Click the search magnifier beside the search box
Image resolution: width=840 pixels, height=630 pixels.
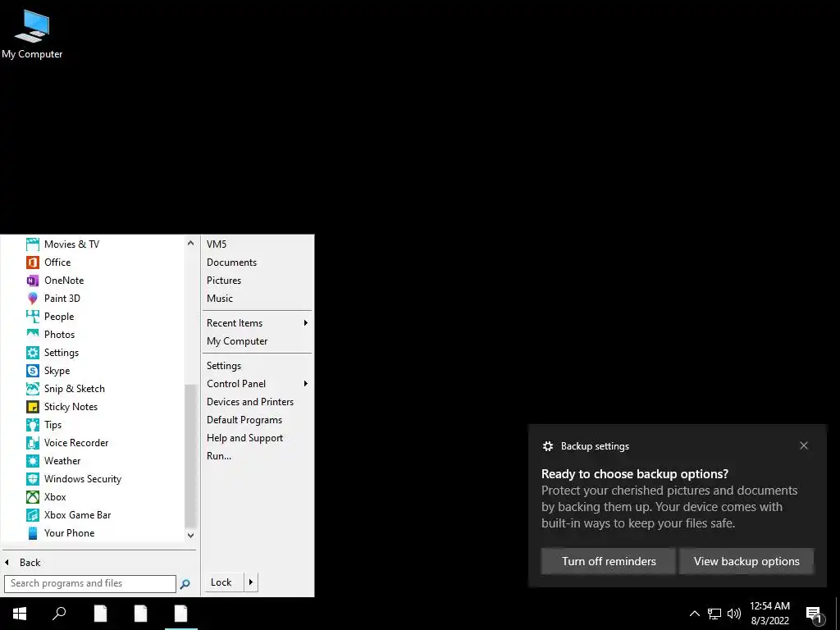coord(185,584)
